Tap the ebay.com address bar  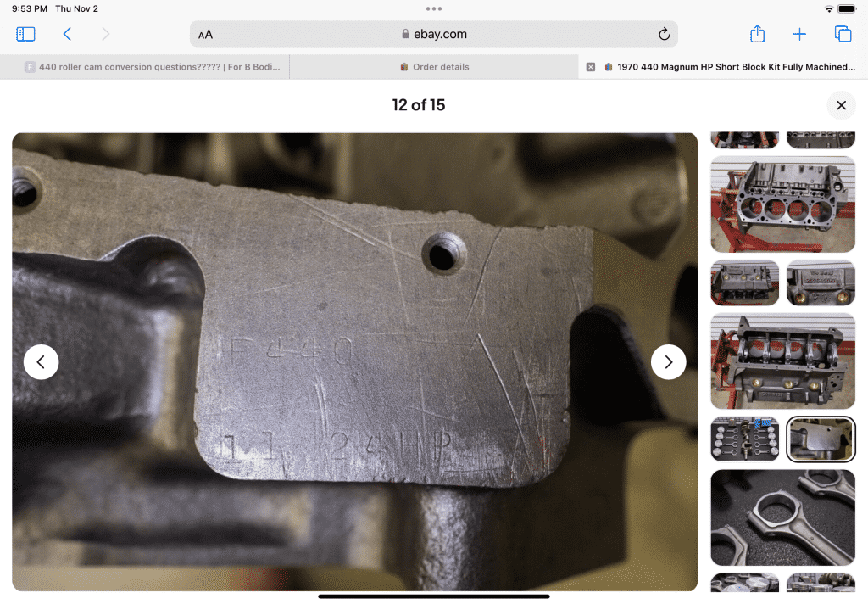pos(433,35)
